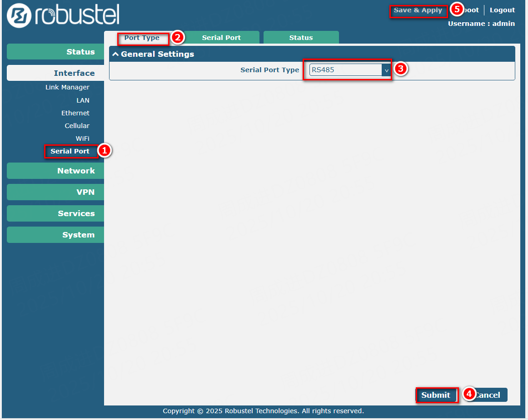Select Cellular under Interface
This screenshot has width=528, height=420.
pyautogui.click(x=77, y=126)
